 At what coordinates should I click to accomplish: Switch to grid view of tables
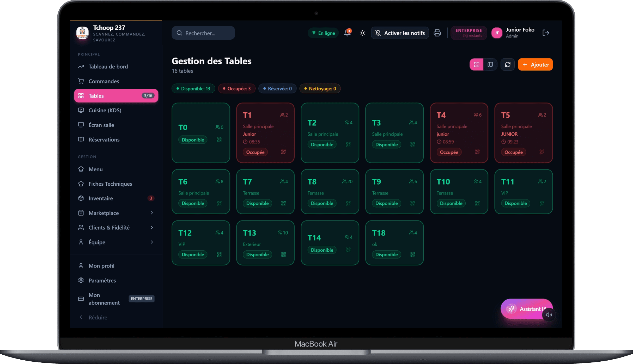point(477,64)
